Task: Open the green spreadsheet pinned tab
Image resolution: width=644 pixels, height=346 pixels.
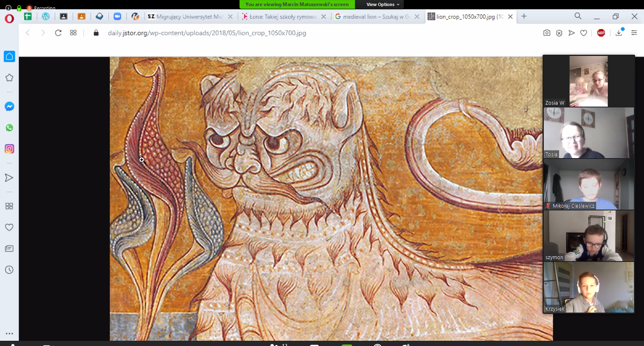Action: pyautogui.click(x=28, y=16)
